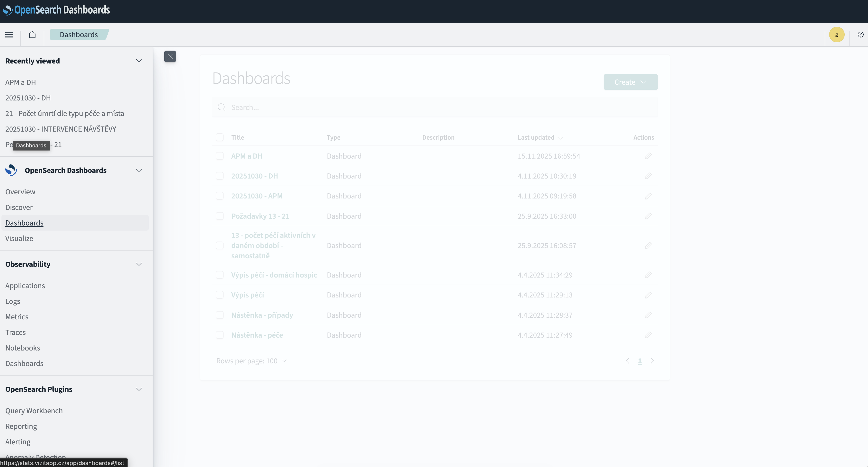Close the navigation flyout with X
This screenshot has height=467, width=868.
tap(170, 57)
